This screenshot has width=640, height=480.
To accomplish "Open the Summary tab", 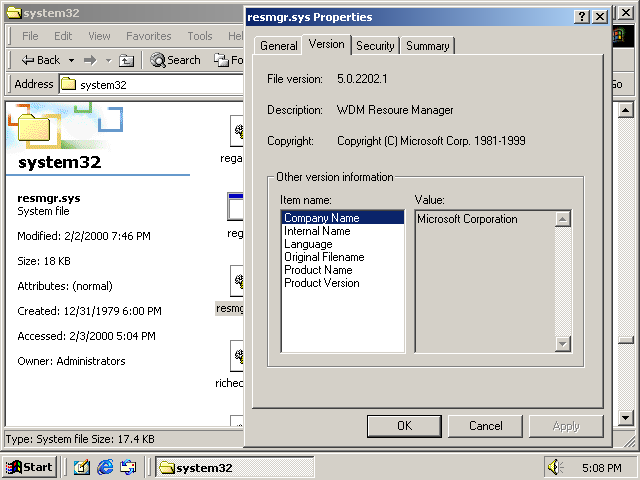I will coord(427,46).
